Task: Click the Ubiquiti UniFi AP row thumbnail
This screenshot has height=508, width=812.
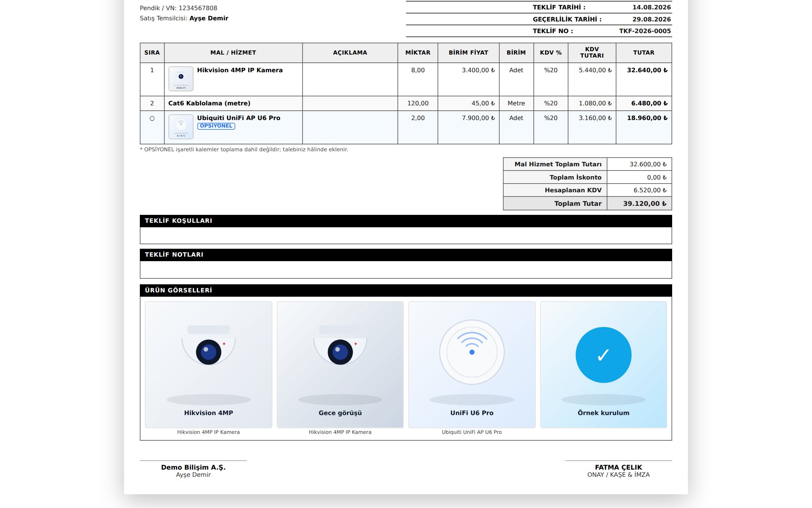Action: pyautogui.click(x=181, y=127)
